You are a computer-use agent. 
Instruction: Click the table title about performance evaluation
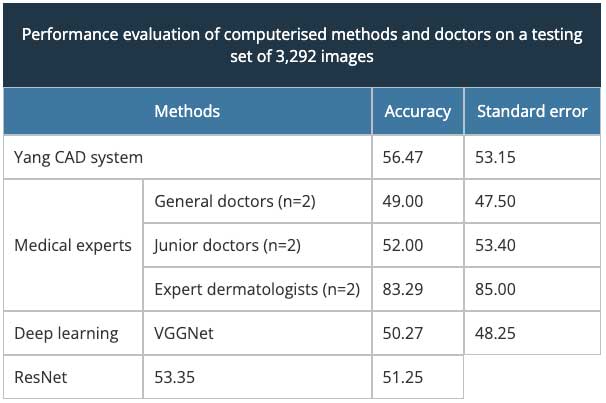click(x=302, y=45)
